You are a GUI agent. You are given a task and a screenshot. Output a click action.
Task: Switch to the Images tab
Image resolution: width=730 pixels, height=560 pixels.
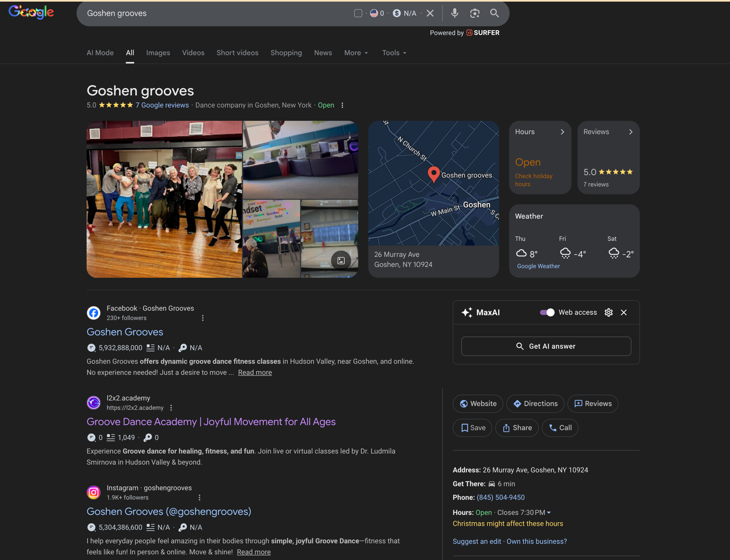click(158, 53)
